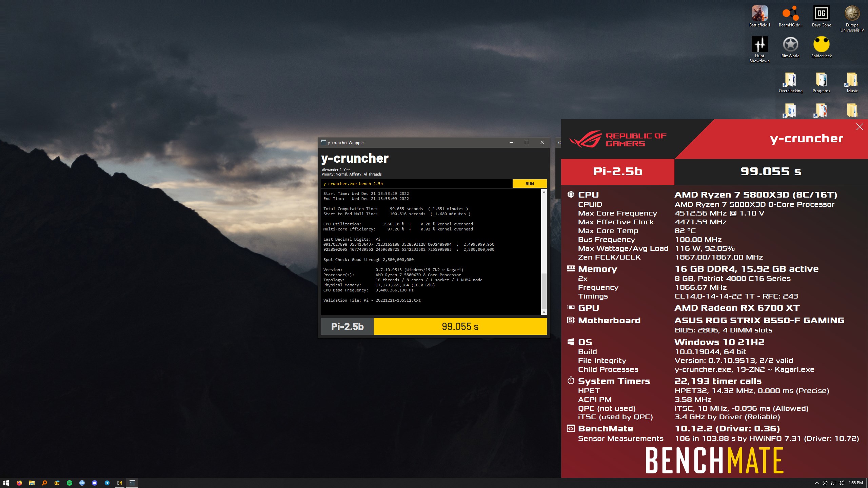
Task: Open the Windows Start menu
Action: click(6, 483)
